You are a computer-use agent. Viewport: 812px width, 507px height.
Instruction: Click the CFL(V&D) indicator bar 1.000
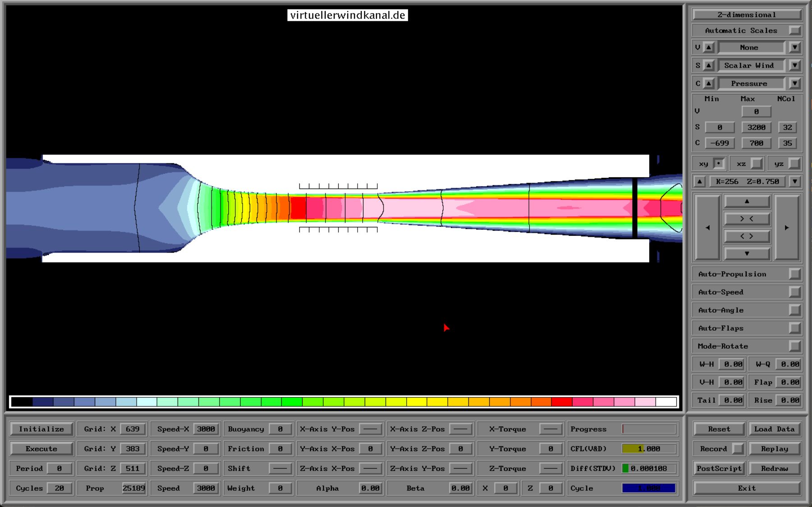coord(649,449)
